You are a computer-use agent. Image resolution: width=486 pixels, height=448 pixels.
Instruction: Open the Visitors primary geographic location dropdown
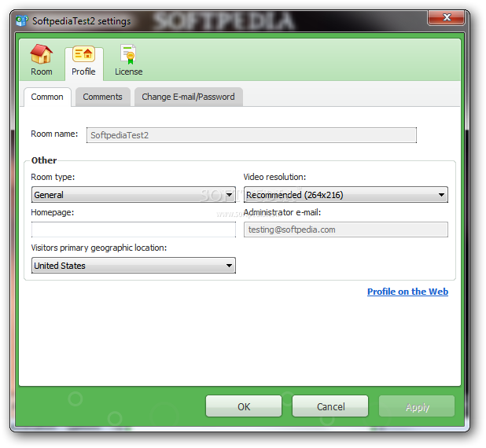(x=134, y=265)
